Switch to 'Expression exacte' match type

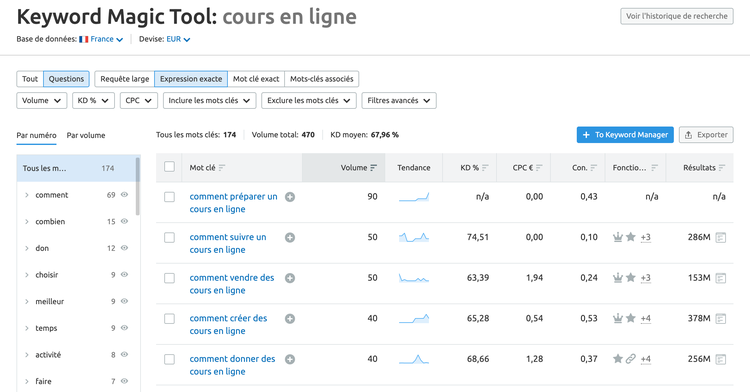191,79
